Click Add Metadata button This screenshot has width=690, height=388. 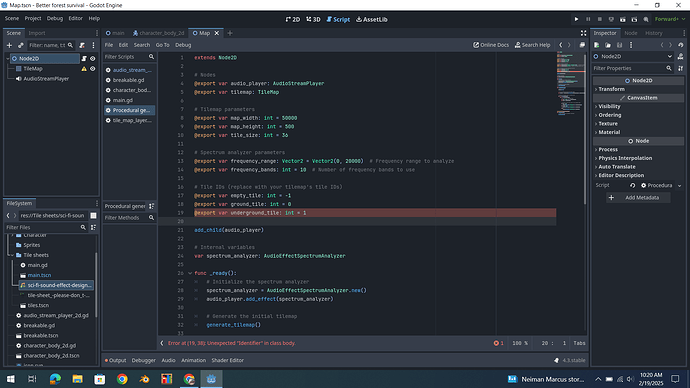point(638,198)
